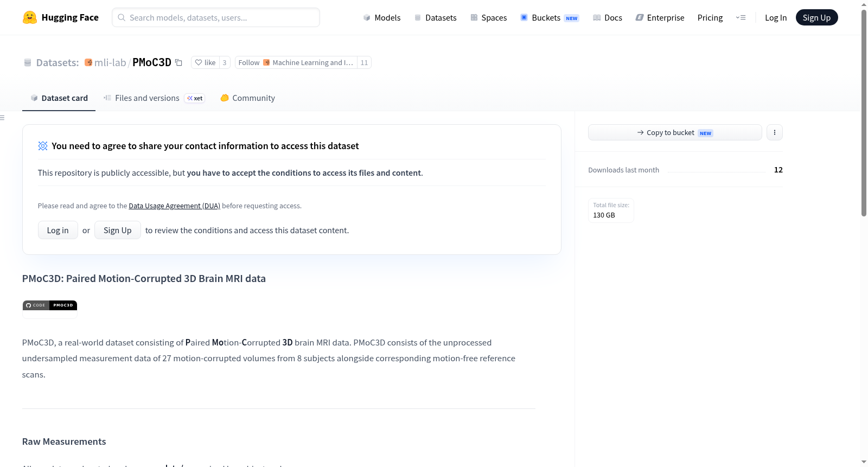
Task: Open Docs in top navigation
Action: [x=608, y=17]
